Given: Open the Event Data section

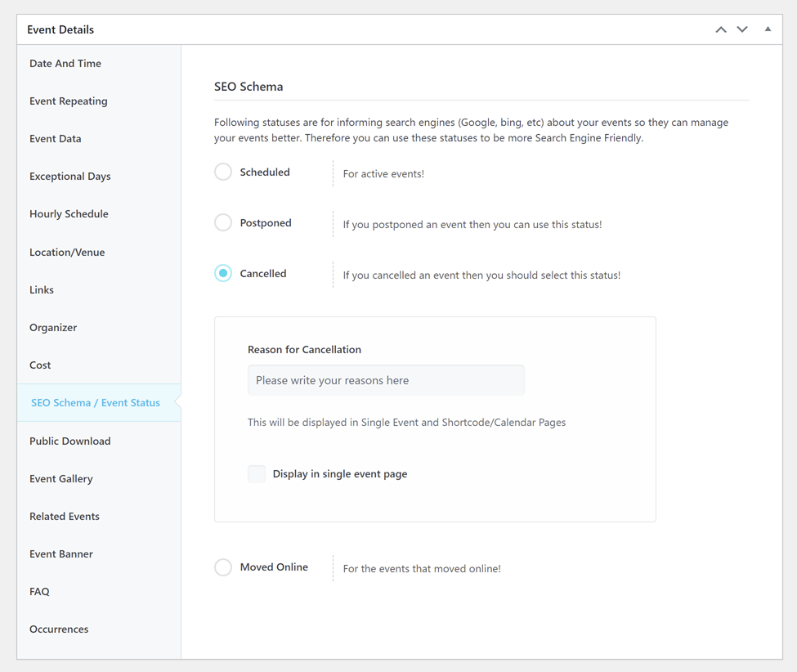Looking at the screenshot, I should [56, 139].
